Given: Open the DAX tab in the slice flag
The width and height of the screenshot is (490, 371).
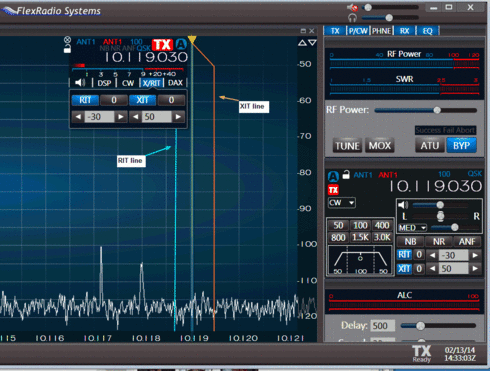Looking at the screenshot, I should [x=175, y=83].
